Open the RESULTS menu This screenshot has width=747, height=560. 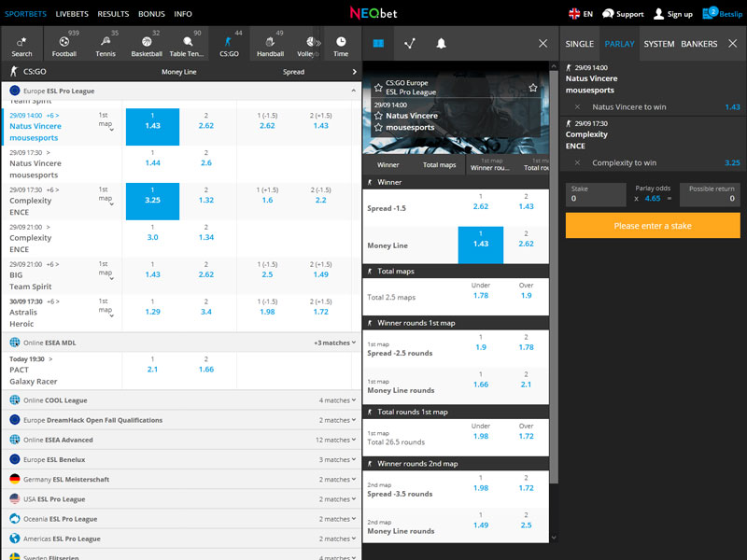tap(113, 14)
